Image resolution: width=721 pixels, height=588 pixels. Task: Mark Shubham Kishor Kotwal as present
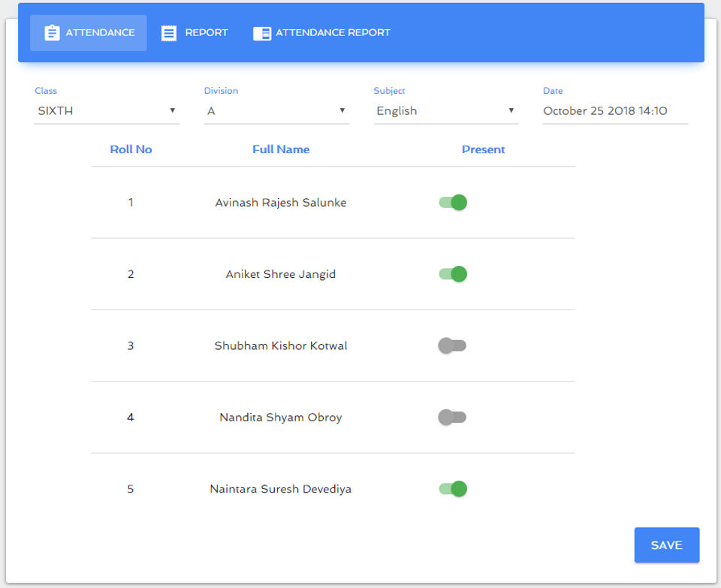point(452,345)
